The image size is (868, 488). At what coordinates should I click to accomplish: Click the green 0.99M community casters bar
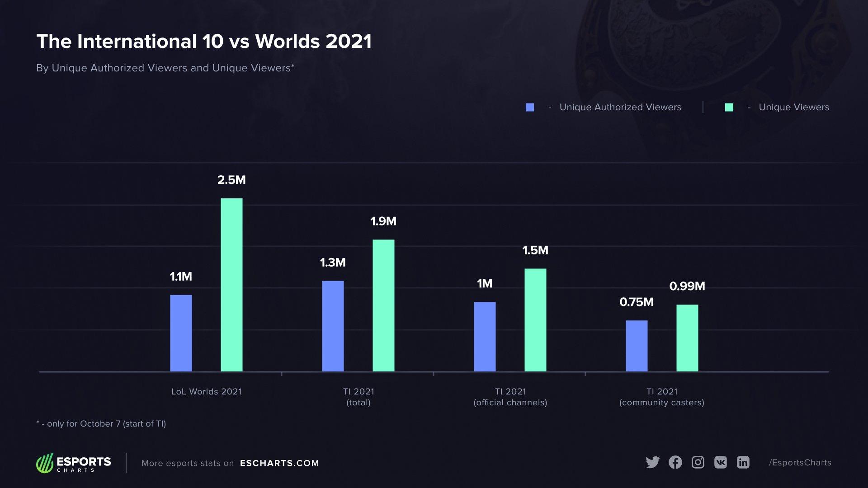(x=687, y=338)
